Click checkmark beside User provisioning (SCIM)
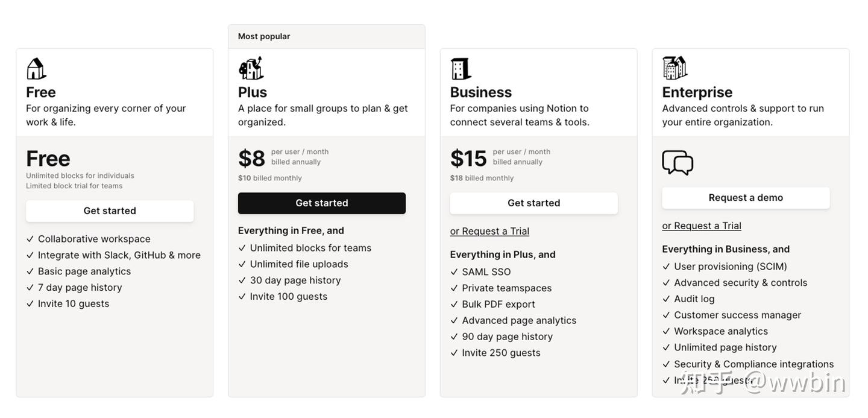The height and width of the screenshot is (418, 868). click(667, 267)
